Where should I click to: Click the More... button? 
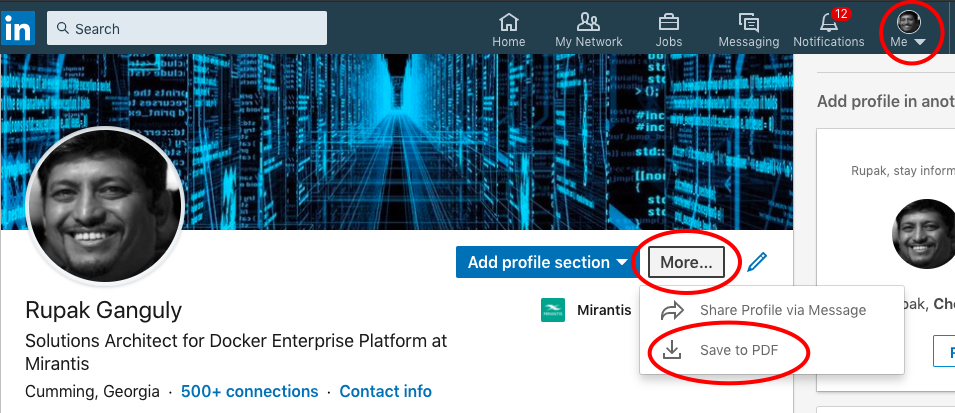click(686, 262)
